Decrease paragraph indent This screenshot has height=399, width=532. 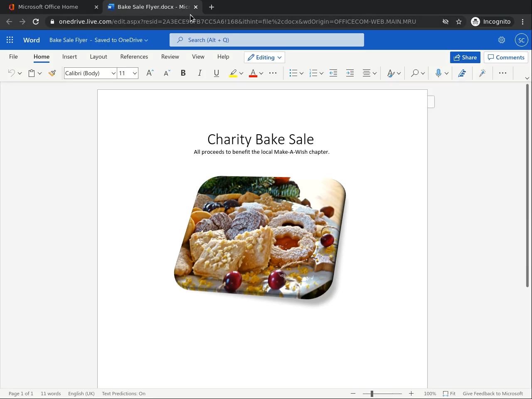[x=333, y=73]
